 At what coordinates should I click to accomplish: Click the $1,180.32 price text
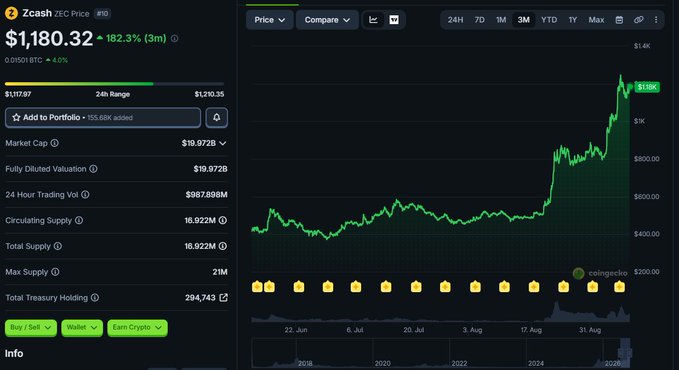click(x=49, y=39)
